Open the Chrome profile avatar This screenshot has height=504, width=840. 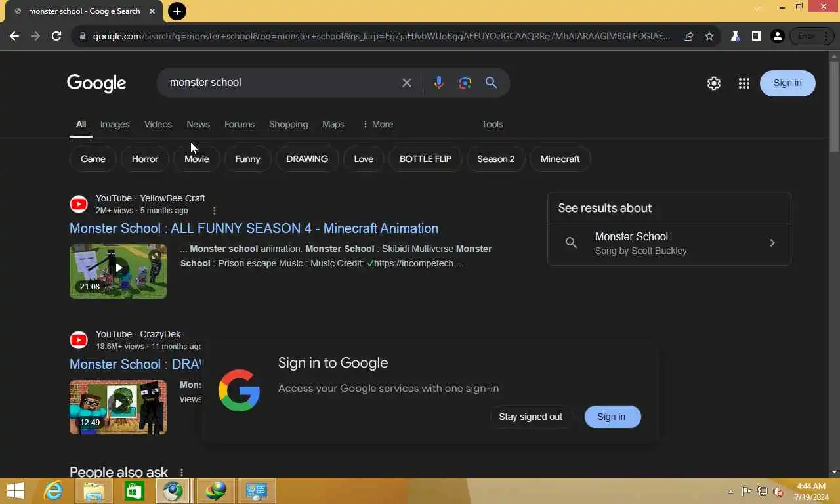778,36
